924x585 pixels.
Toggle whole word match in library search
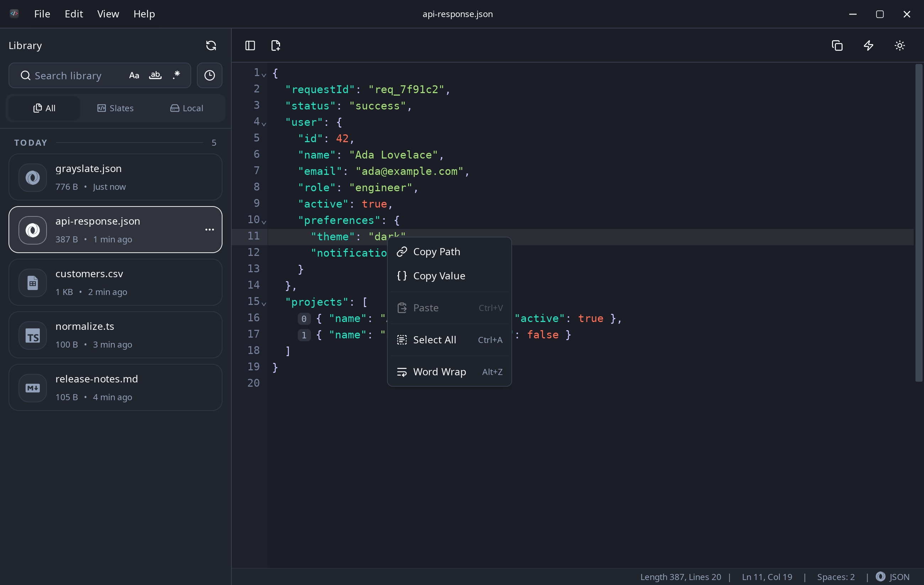point(155,76)
